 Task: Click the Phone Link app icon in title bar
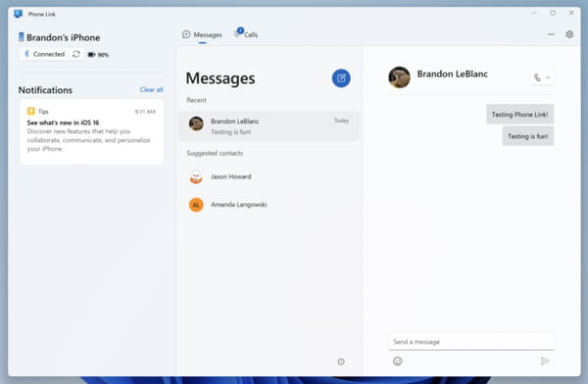tap(18, 14)
